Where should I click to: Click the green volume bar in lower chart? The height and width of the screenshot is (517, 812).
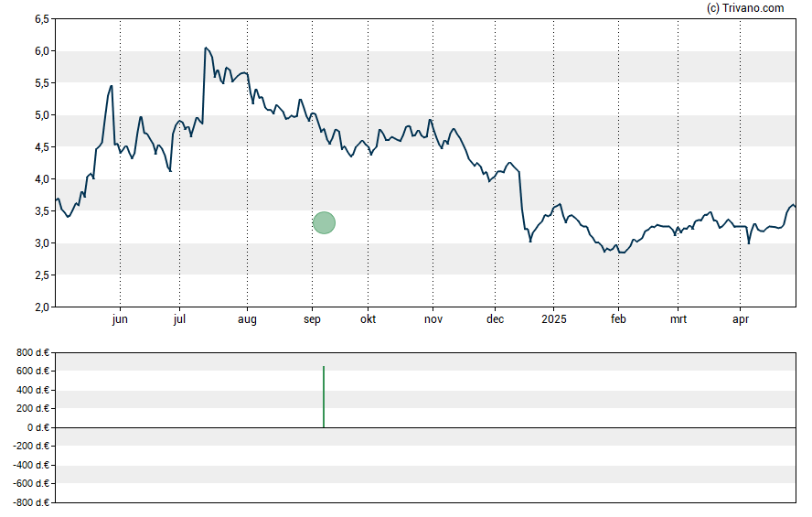coord(324,397)
